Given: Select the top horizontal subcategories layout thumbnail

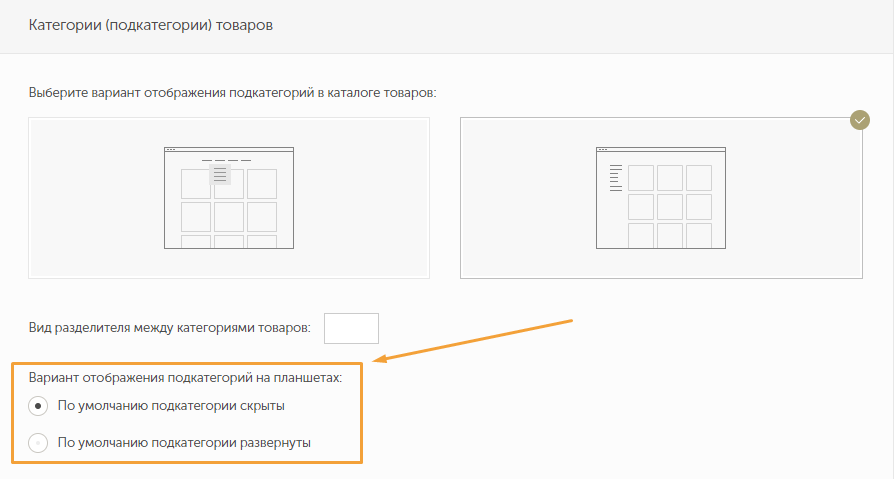Looking at the screenshot, I should pos(229,198).
